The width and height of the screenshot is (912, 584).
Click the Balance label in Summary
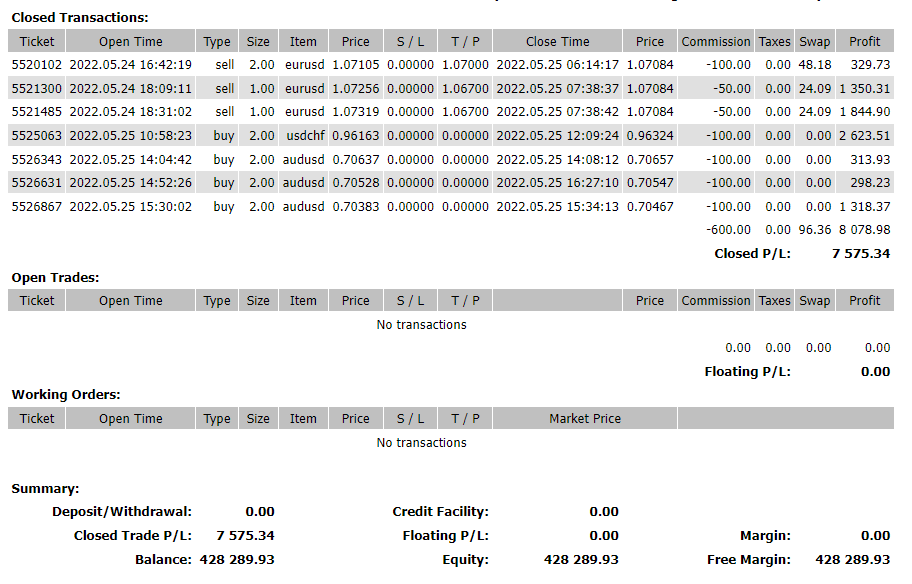tap(163, 560)
